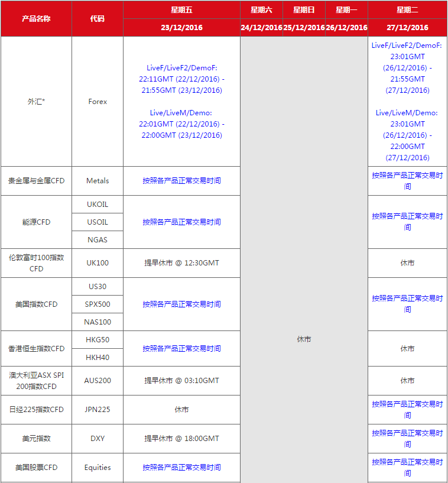448x483 pixels.
Task: Click the 星期一 header cell
Action: click(x=346, y=10)
